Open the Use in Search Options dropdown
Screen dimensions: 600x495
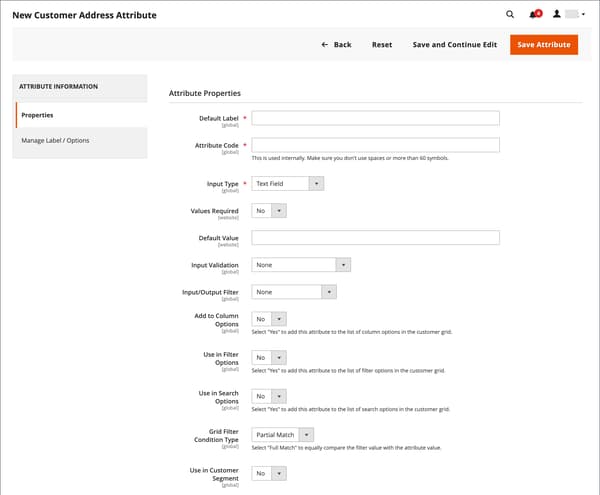(269, 396)
